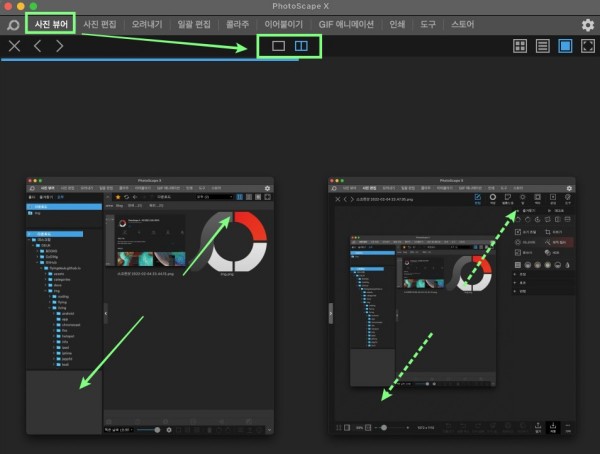Click the circular search icon at top left
Screen dimensions: 600x454
(x=13, y=23)
